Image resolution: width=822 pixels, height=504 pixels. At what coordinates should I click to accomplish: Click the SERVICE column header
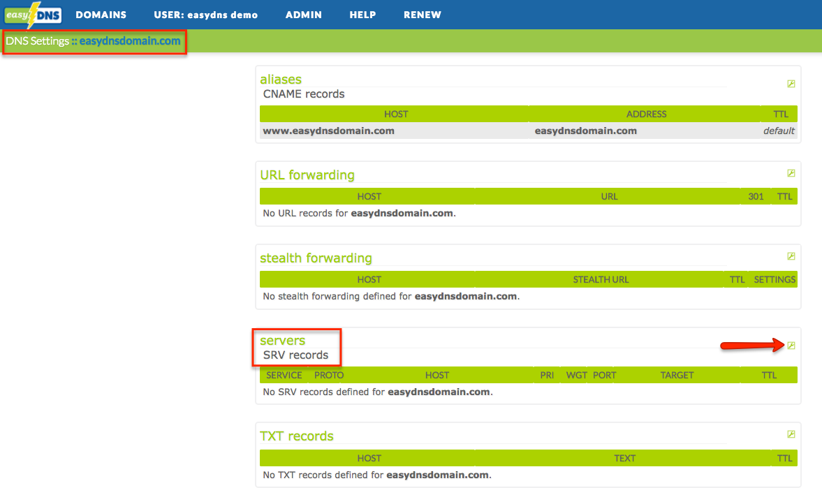pyautogui.click(x=284, y=375)
